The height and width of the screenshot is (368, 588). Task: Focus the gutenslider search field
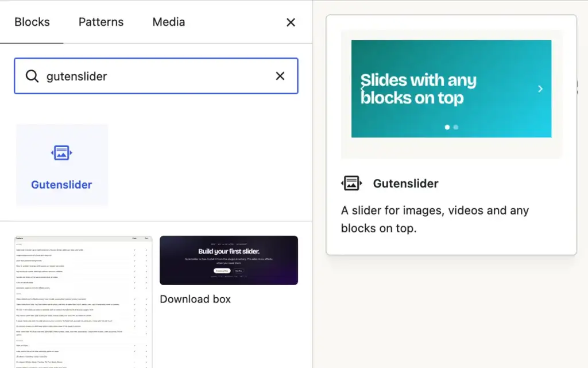point(156,76)
